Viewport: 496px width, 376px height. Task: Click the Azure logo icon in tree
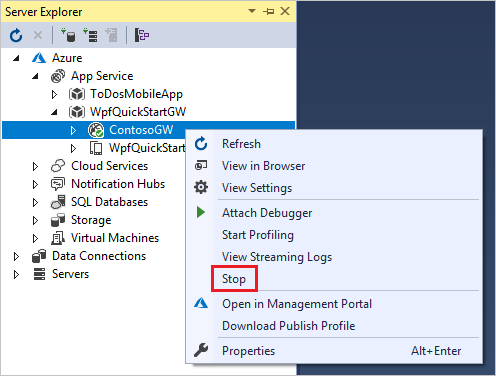[39, 58]
